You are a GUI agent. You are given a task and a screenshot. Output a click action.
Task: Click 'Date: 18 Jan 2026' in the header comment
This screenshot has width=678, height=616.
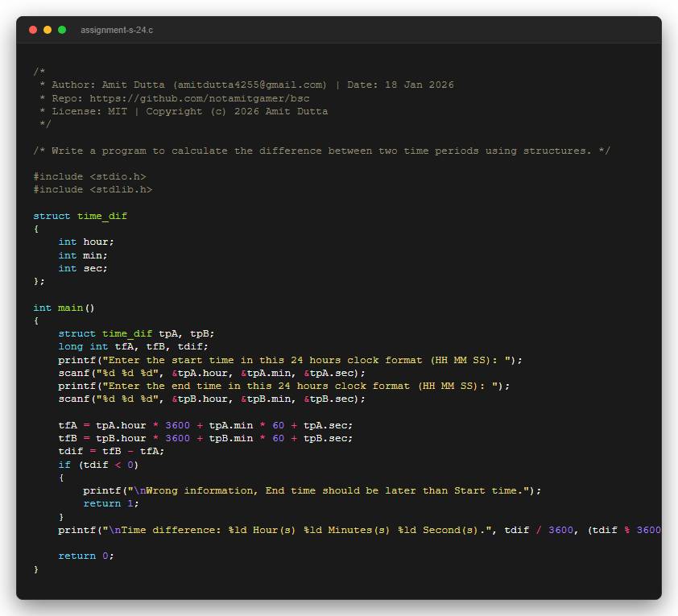coord(401,85)
